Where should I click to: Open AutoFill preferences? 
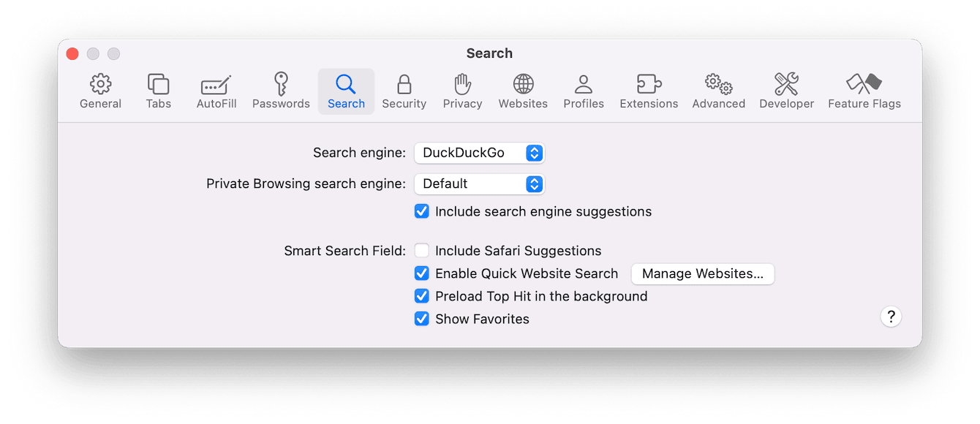216,89
